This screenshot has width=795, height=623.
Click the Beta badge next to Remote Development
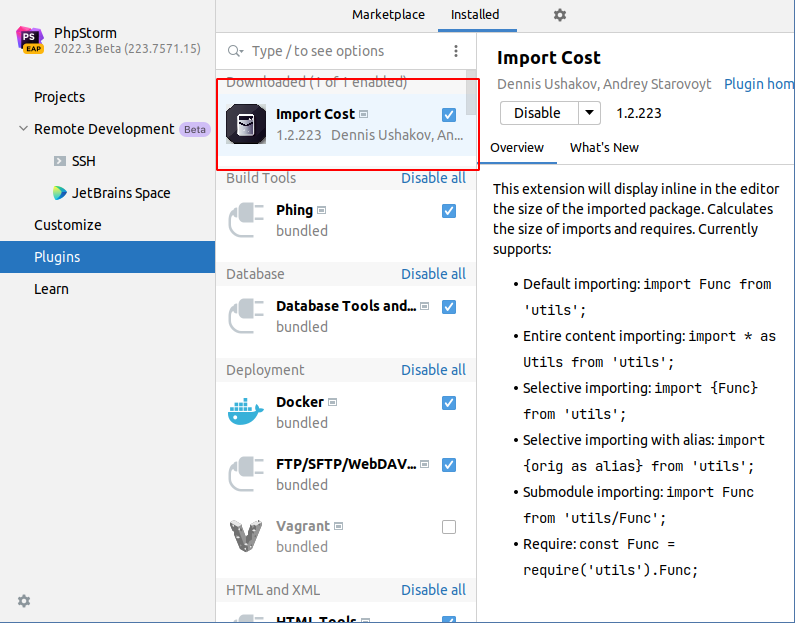[195, 130]
